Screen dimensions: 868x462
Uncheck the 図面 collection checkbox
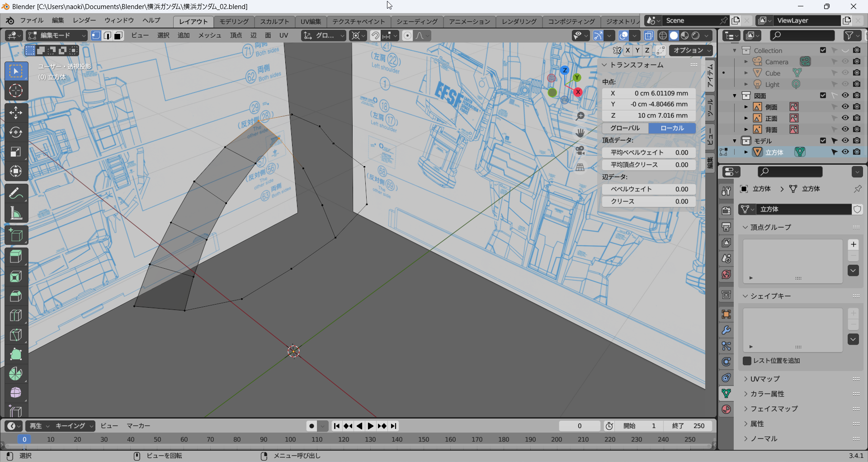coord(823,95)
